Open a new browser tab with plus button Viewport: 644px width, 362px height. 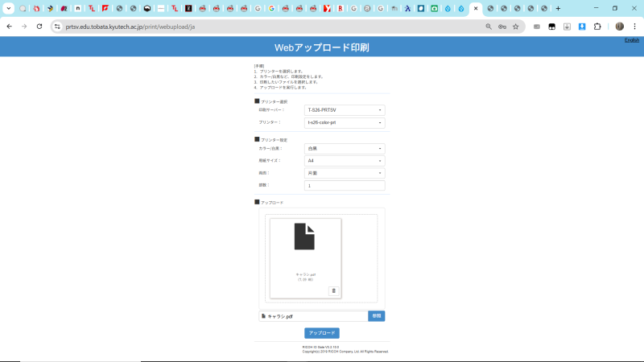tap(558, 8)
